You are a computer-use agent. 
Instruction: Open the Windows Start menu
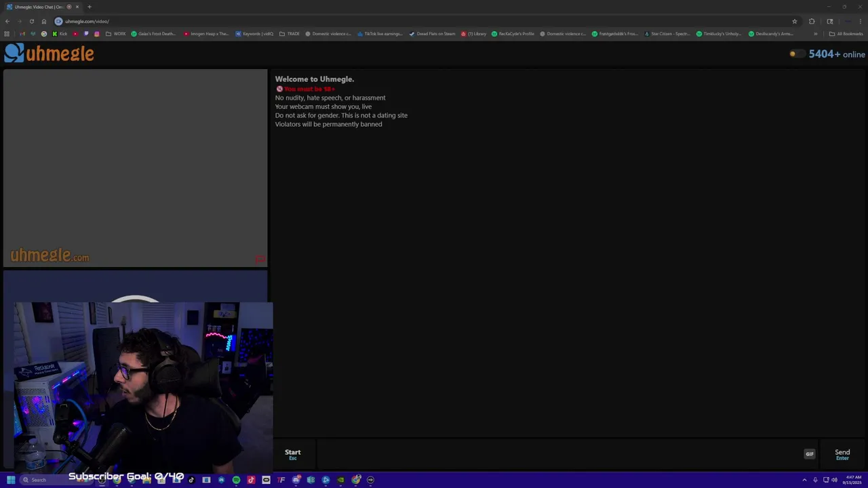click(11, 480)
